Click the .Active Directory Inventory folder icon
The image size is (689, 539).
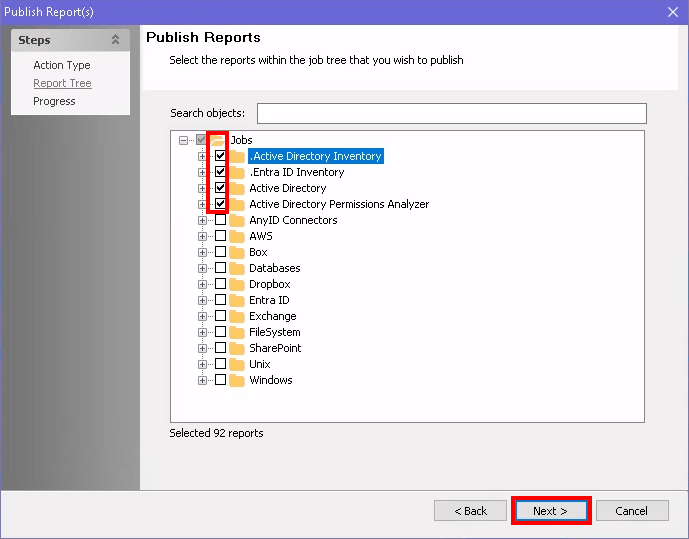(237, 156)
